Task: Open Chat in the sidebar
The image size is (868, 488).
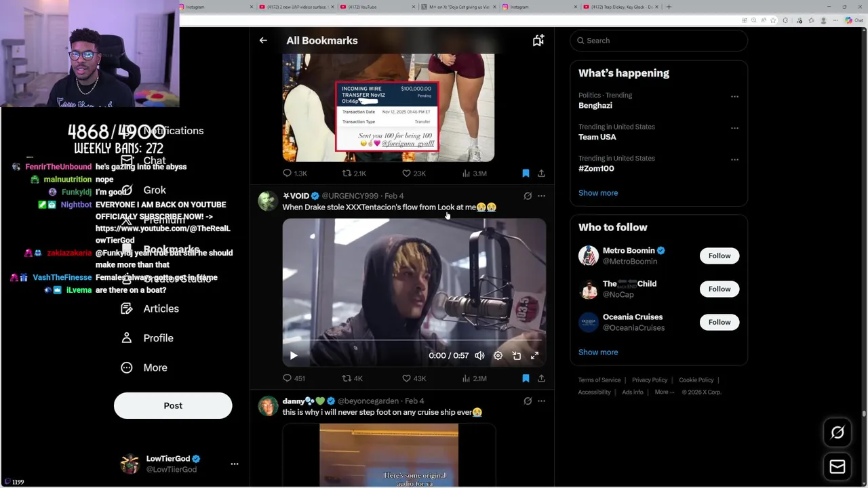Action: (x=143, y=161)
